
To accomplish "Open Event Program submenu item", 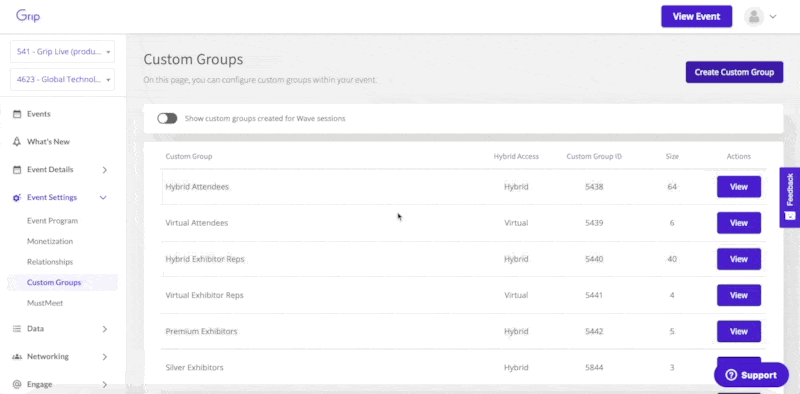I will [53, 220].
